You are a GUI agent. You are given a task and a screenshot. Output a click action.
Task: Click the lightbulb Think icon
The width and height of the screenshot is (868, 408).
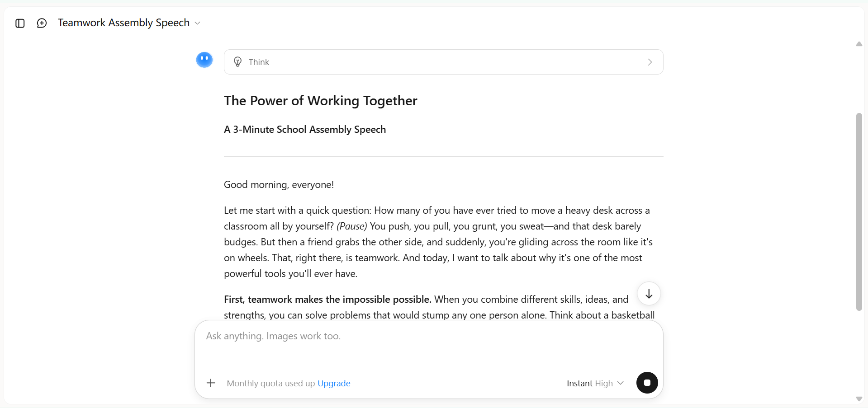(237, 62)
